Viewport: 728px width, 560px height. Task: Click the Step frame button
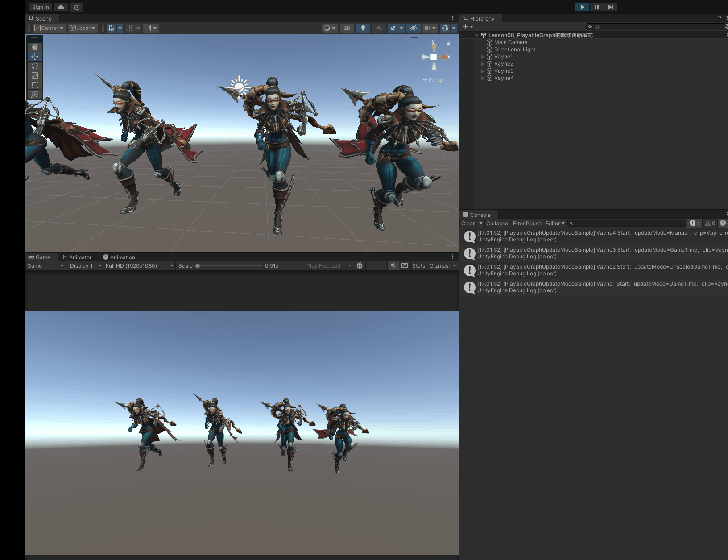point(610,7)
